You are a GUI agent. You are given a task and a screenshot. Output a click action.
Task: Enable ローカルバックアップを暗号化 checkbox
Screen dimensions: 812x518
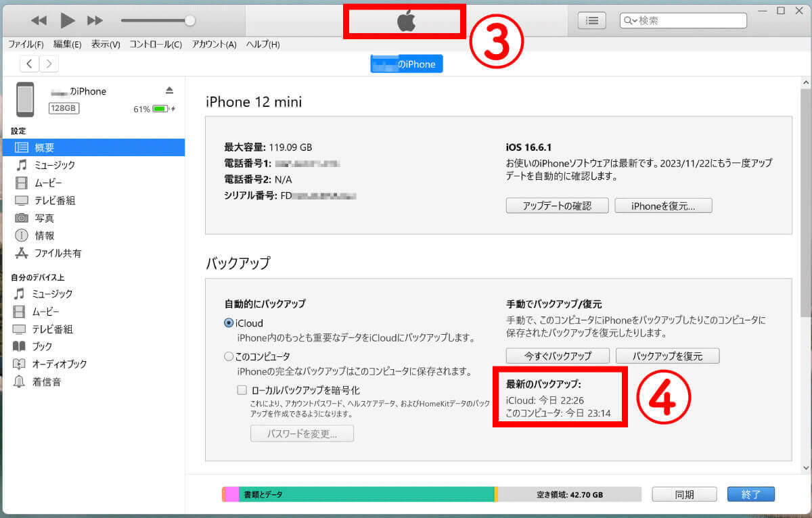pos(242,390)
